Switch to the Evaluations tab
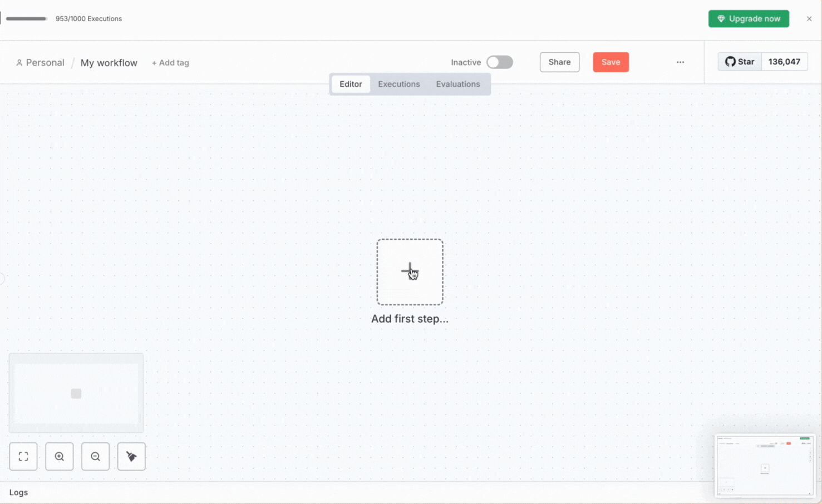The height and width of the screenshot is (504, 822). point(457,83)
